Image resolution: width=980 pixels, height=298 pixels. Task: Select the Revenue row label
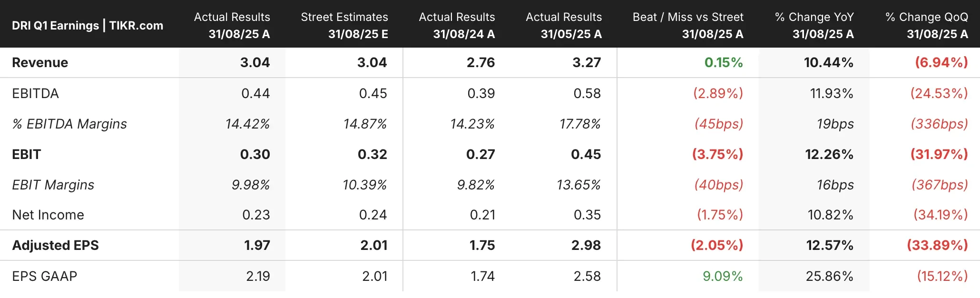click(x=40, y=62)
